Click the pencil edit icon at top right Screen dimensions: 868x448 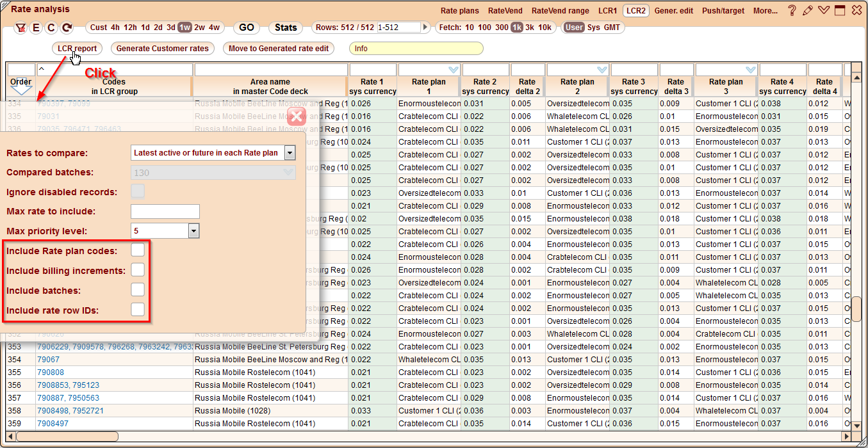(x=808, y=10)
